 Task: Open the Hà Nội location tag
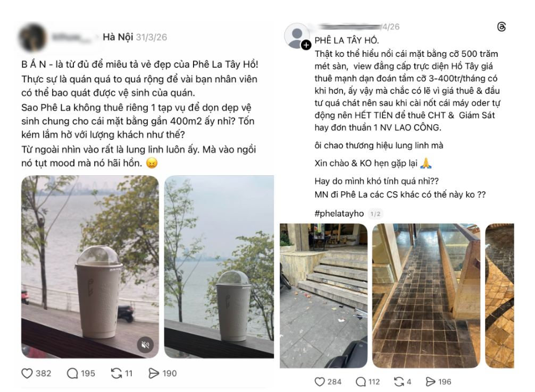[x=118, y=38]
